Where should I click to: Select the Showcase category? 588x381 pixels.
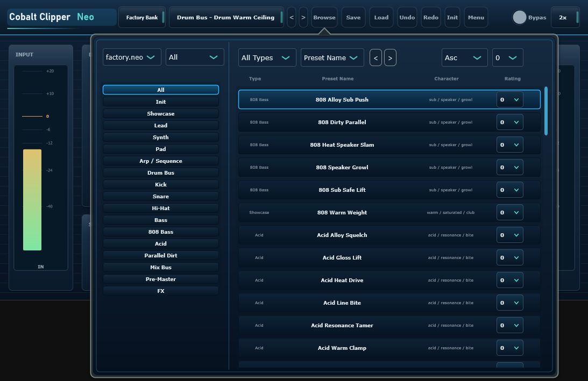[x=160, y=113]
